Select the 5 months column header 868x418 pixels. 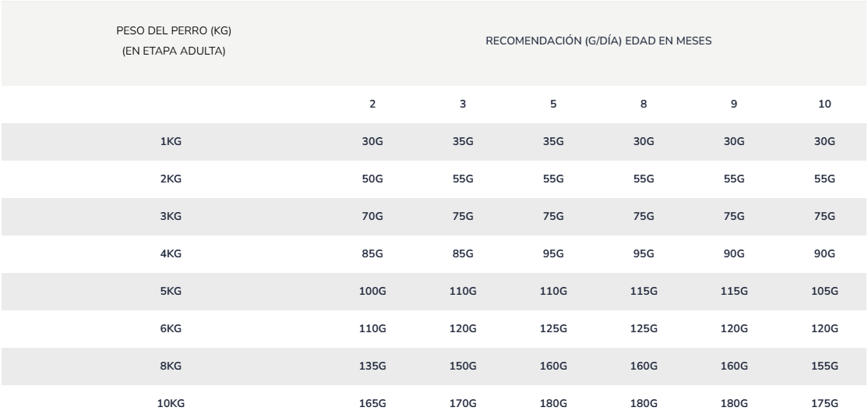[x=553, y=104]
